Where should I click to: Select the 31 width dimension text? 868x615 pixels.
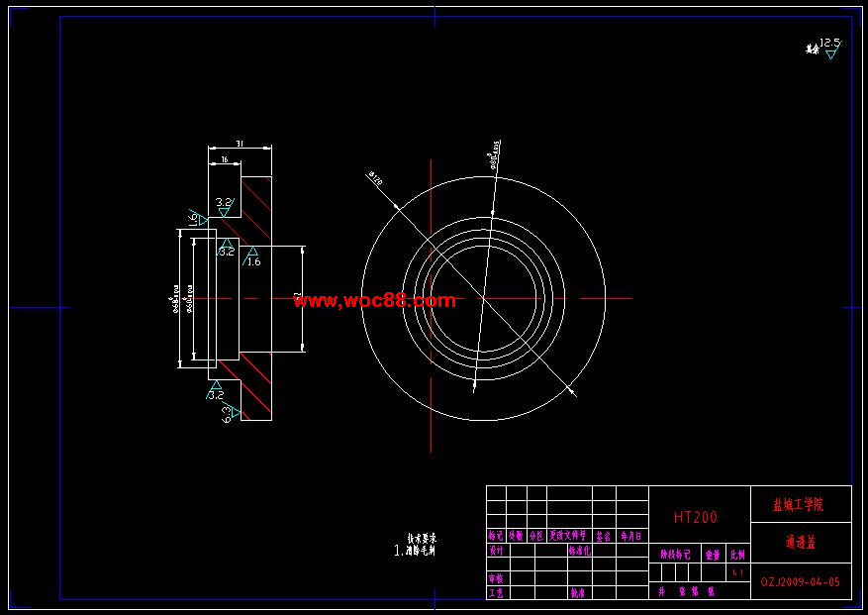coord(240,144)
